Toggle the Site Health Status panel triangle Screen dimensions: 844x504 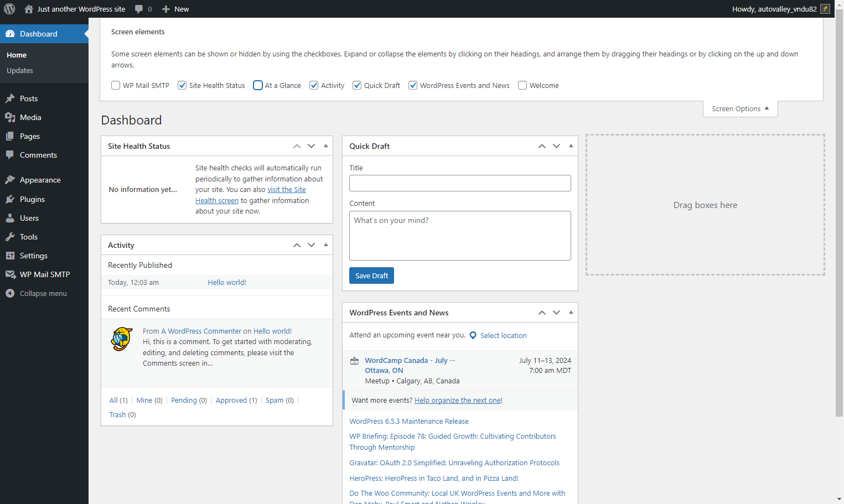[325, 146]
